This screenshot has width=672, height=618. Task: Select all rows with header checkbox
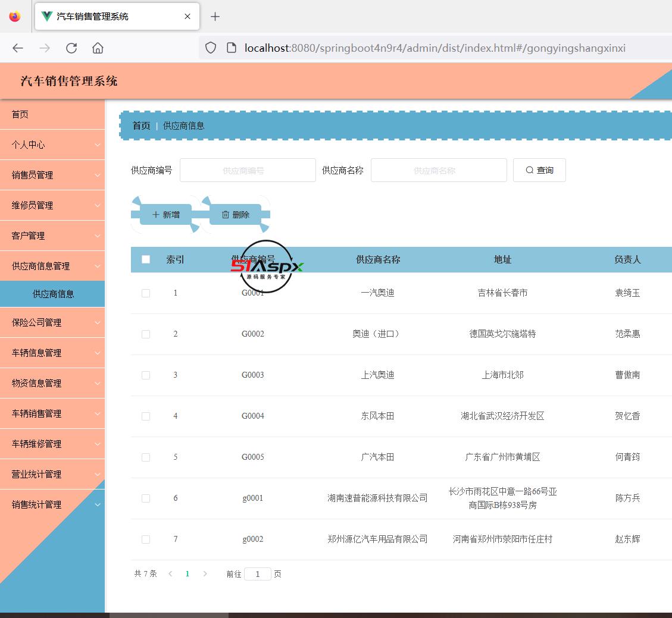pyautogui.click(x=146, y=259)
